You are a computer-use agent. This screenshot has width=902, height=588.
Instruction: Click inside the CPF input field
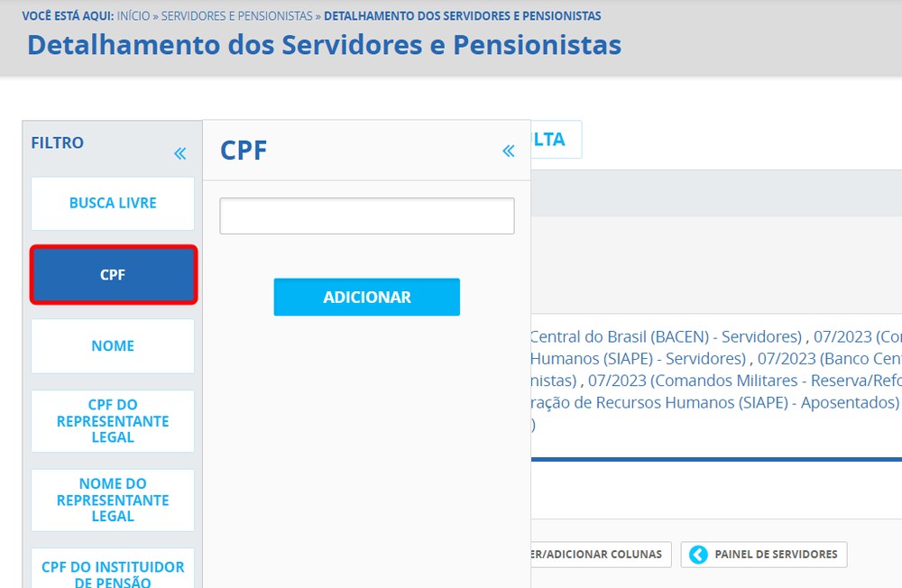366,216
